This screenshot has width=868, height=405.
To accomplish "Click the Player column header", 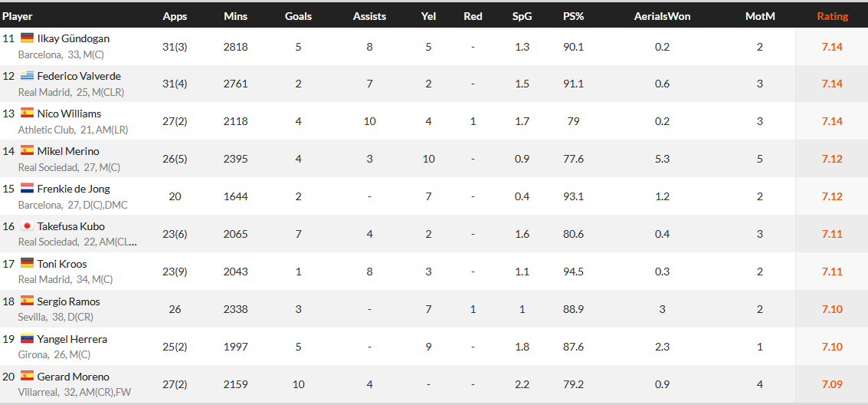I will pyautogui.click(x=18, y=16).
